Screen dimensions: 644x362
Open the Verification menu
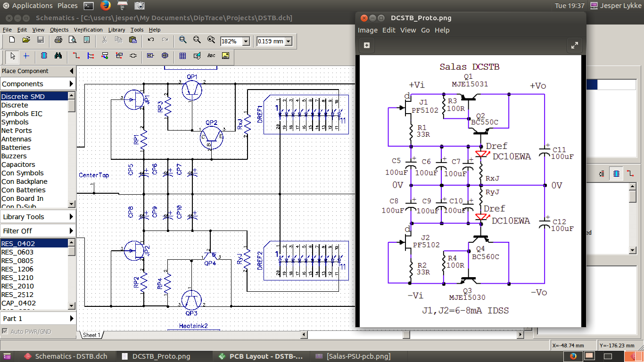88,30
